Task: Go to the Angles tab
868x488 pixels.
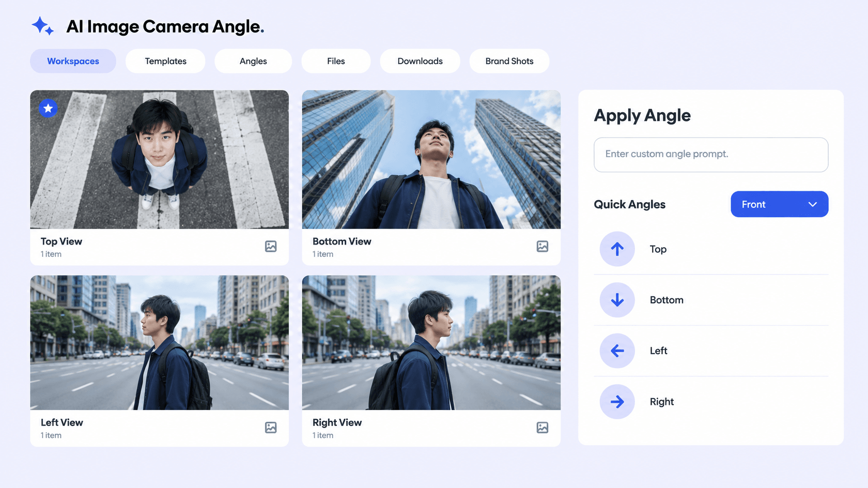Action: 253,61
